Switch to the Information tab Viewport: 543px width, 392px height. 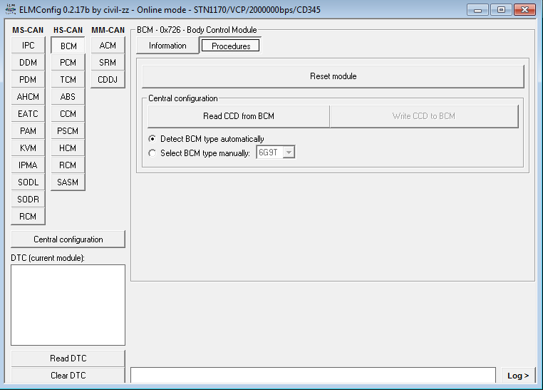point(167,46)
